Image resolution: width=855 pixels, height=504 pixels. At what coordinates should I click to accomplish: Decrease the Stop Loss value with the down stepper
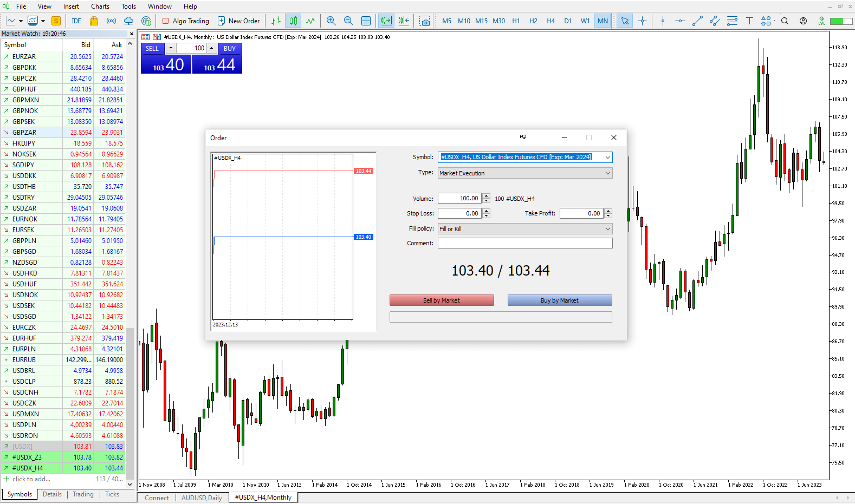coord(487,216)
